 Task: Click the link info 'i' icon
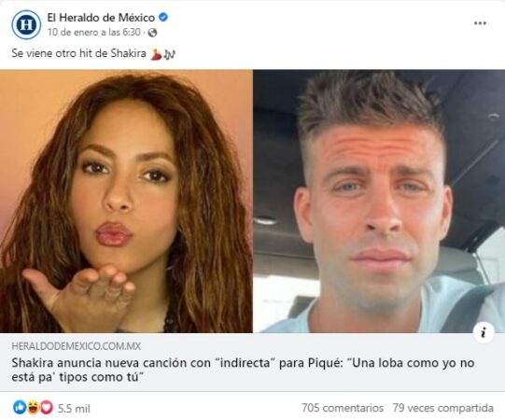[484, 332]
